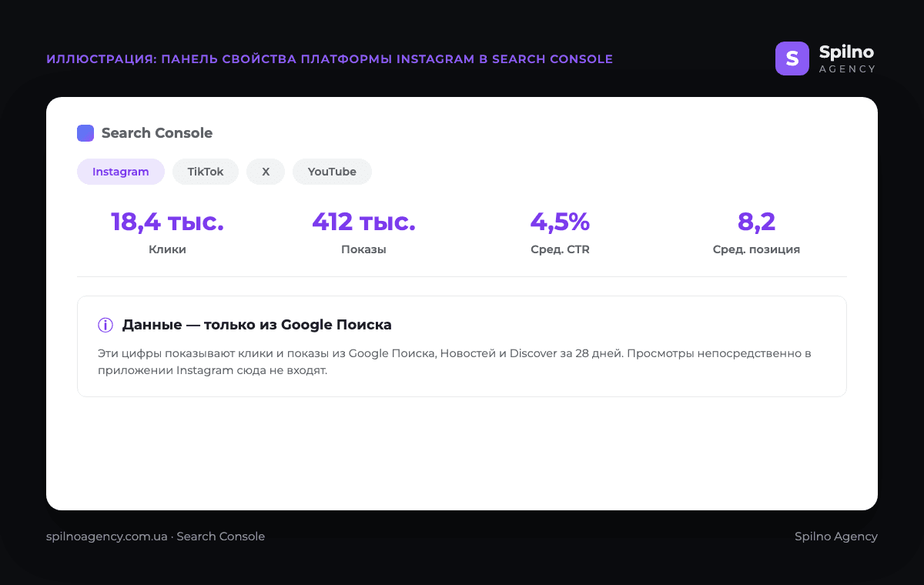The height and width of the screenshot is (585, 924).
Task: Click the "Spilno Agency" footer text
Action: (836, 537)
